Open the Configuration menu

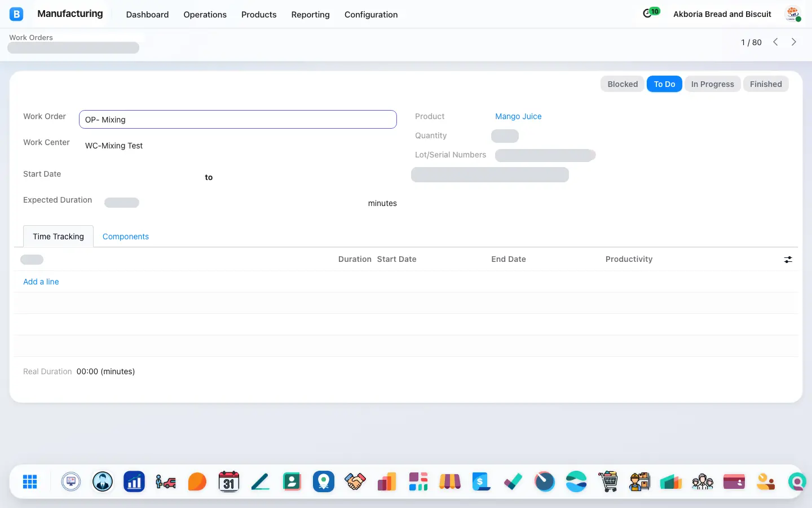371,15
